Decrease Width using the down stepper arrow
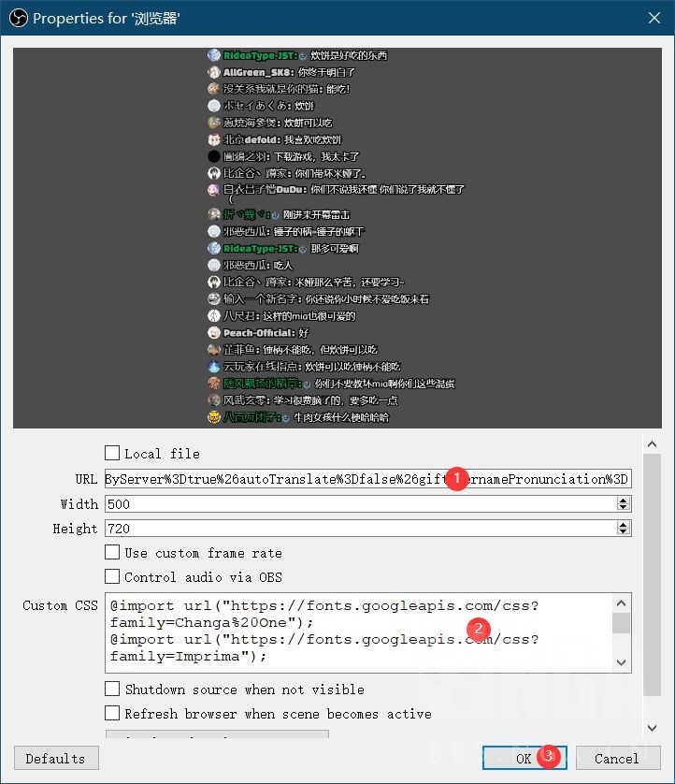675x784 pixels. pos(623,507)
